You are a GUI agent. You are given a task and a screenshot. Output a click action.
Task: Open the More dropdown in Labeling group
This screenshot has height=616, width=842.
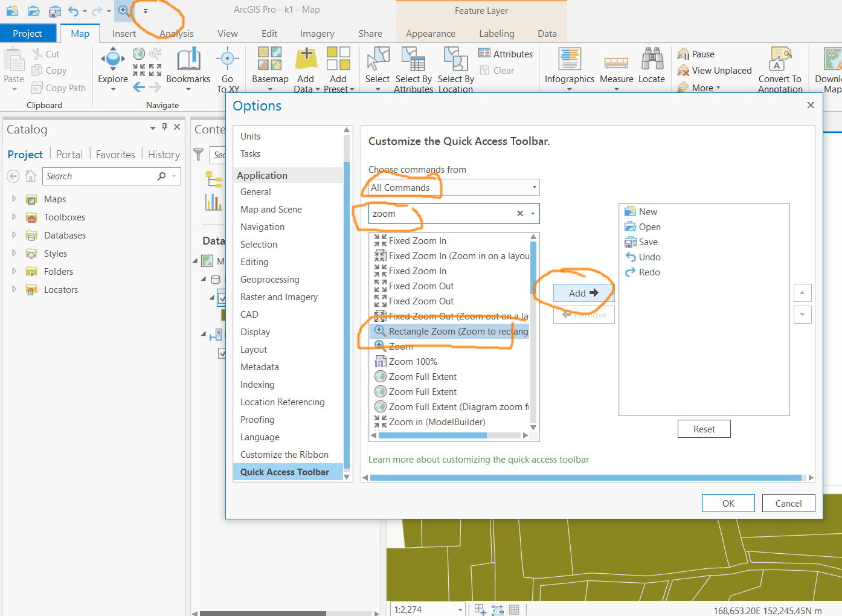tap(699, 88)
